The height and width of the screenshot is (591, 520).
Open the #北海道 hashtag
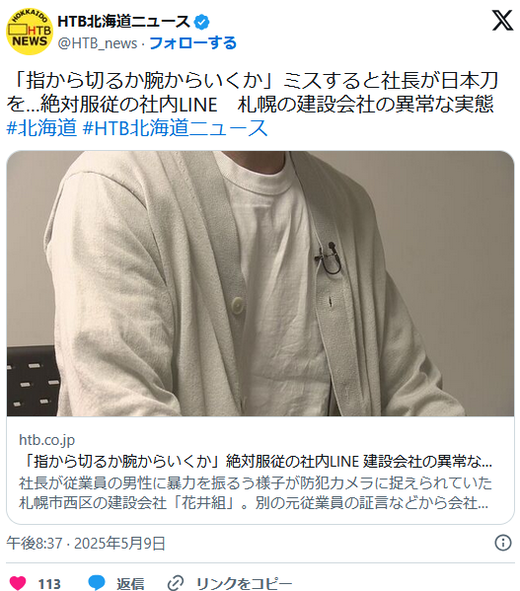41,127
